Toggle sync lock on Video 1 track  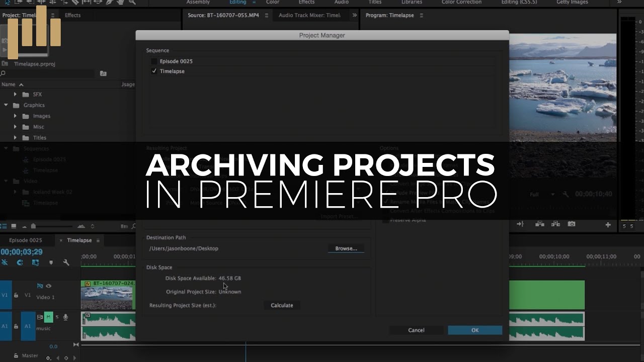[40, 286]
